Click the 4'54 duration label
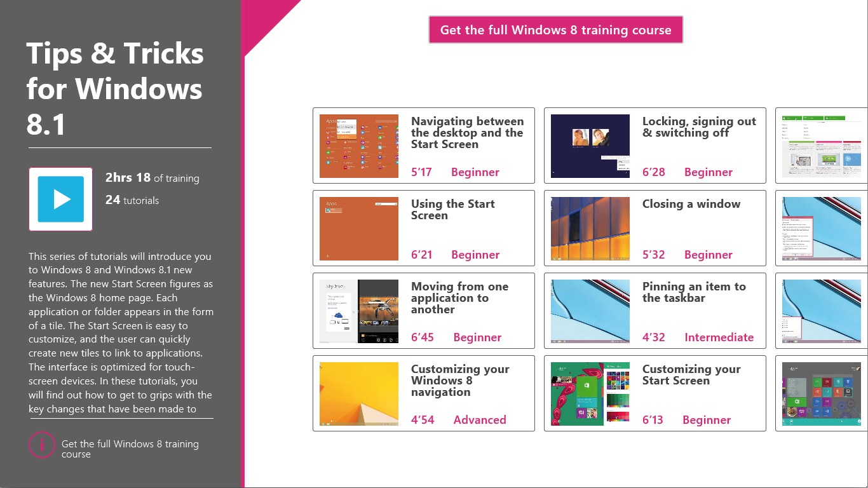The image size is (868, 488). click(x=423, y=420)
